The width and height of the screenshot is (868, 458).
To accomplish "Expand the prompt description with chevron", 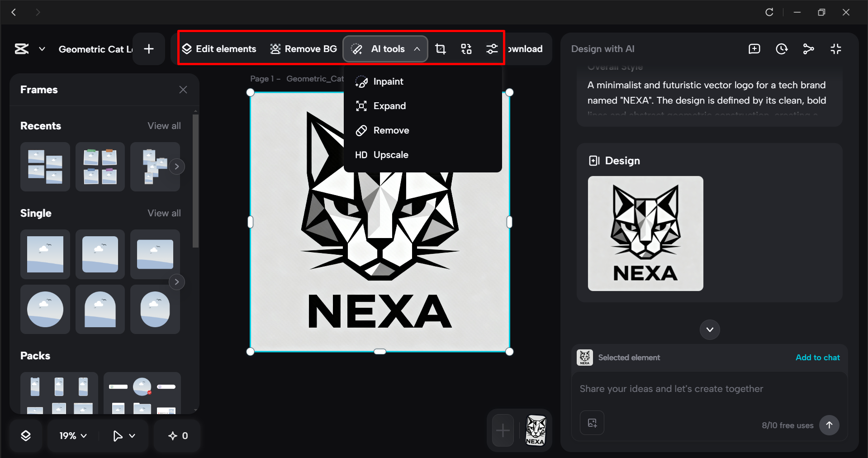I will [709, 329].
